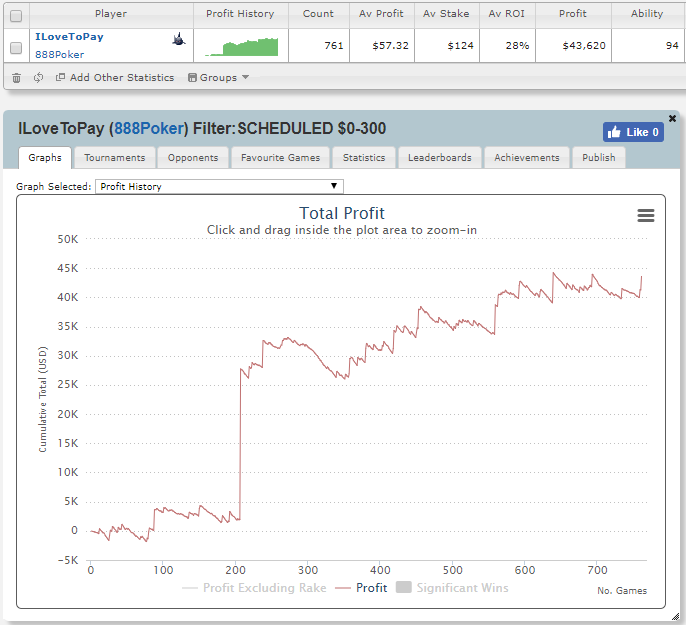Sort by the Av Stake column header
Screen dimensions: 686x625
tap(446, 14)
